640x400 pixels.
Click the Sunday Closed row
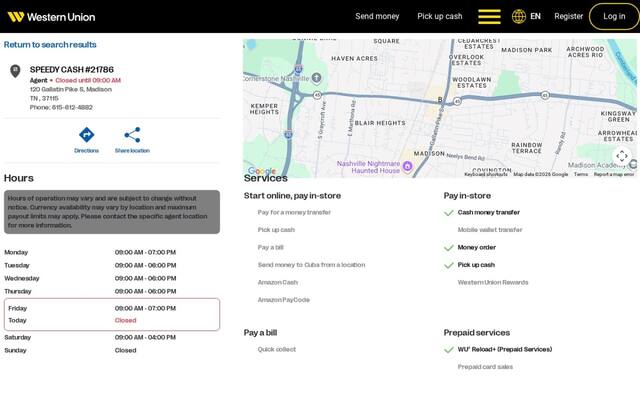click(112, 350)
